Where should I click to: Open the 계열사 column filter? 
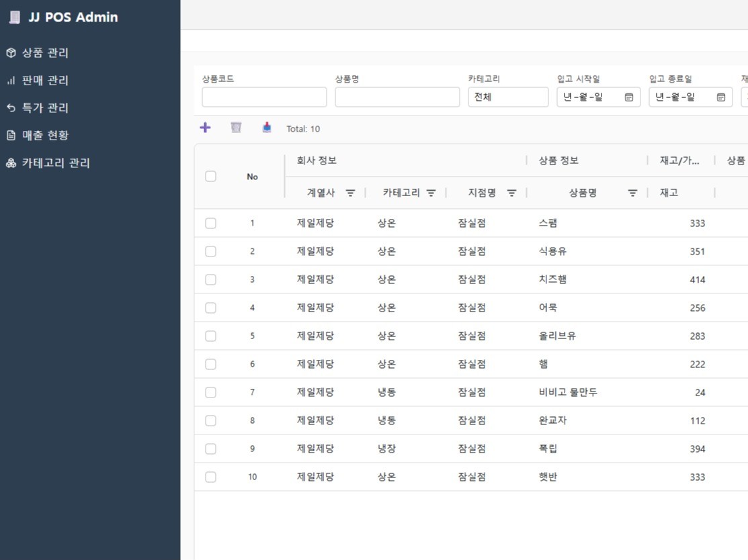[350, 193]
